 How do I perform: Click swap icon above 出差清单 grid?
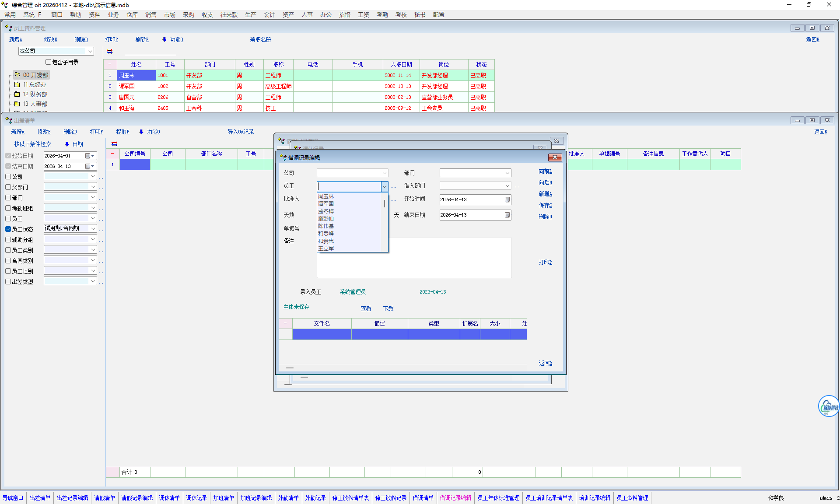pos(115,144)
